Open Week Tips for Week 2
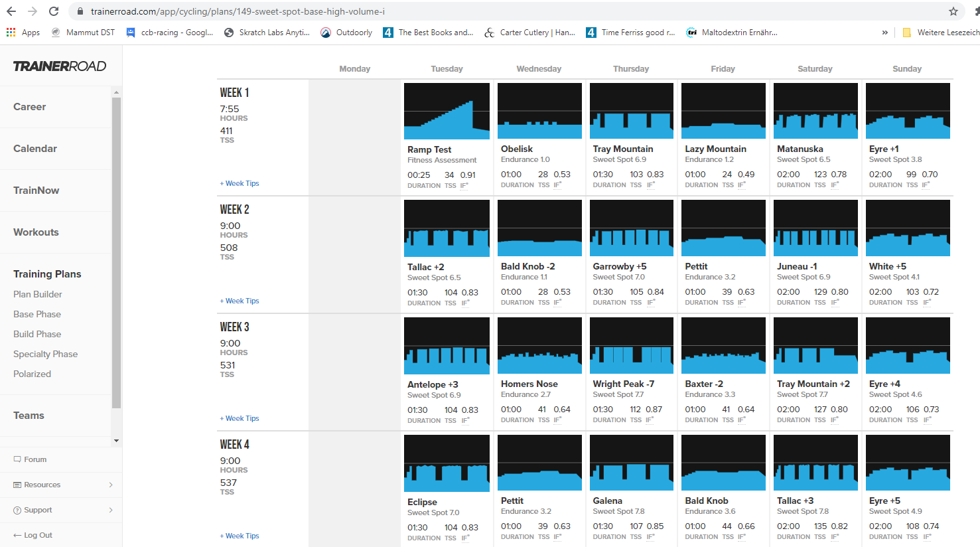980x547 pixels. [x=240, y=301]
